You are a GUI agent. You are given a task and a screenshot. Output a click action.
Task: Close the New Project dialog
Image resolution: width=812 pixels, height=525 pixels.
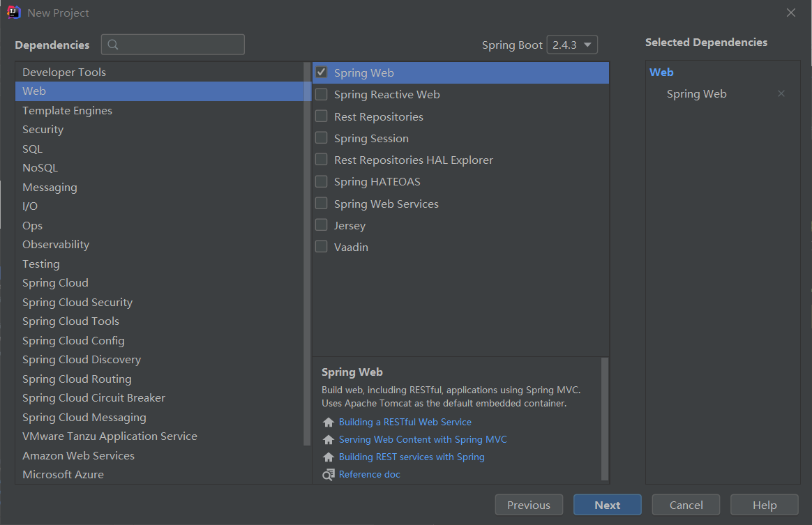tap(791, 13)
